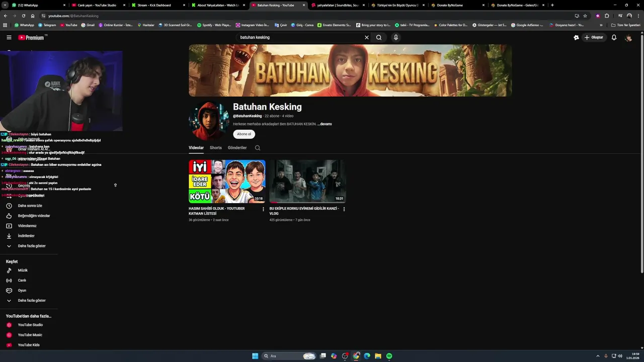This screenshot has width=644, height=362.
Task: Open the YouTube hamburger guide menu
Action: pos(9,37)
